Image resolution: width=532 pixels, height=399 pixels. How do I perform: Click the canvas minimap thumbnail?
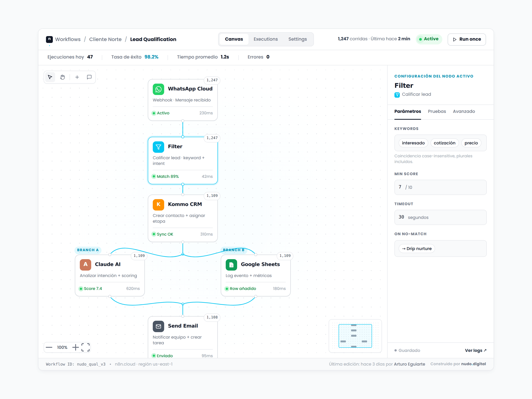pos(355,336)
